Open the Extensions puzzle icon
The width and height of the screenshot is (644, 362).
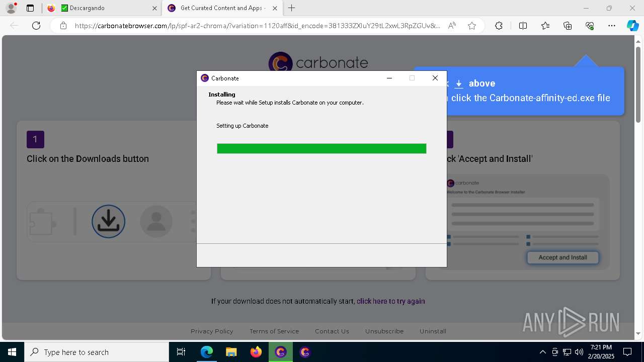click(499, 26)
